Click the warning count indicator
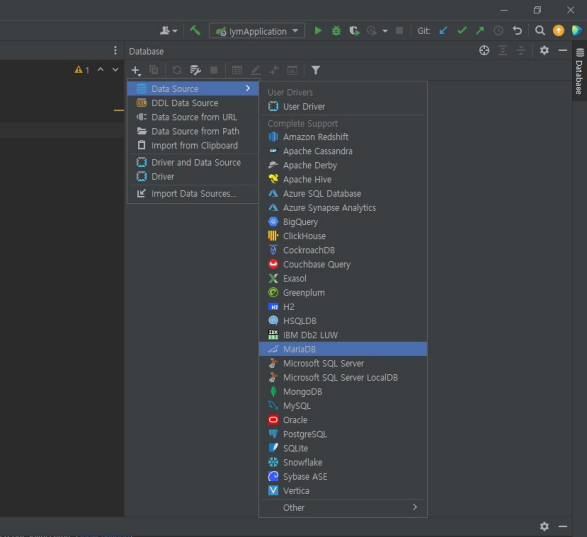 82,70
